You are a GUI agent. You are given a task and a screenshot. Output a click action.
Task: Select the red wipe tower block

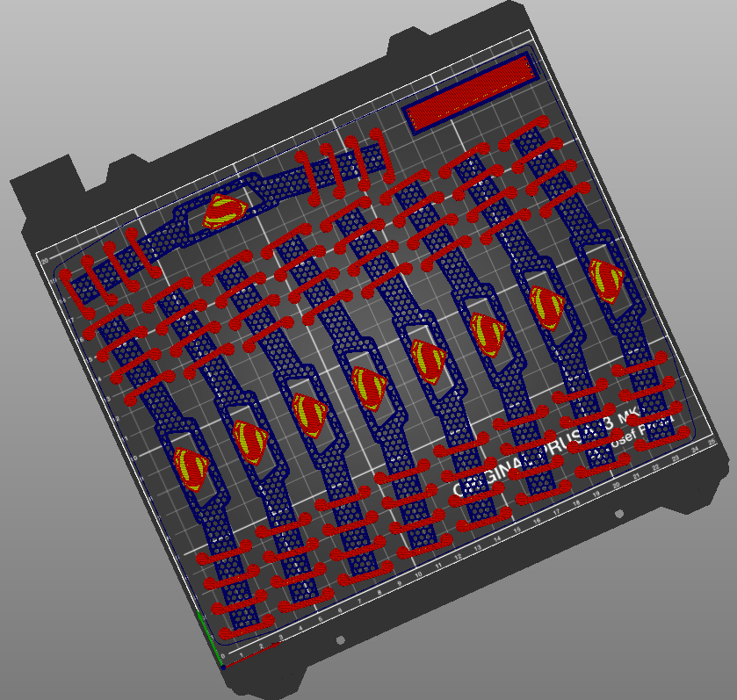point(470,93)
